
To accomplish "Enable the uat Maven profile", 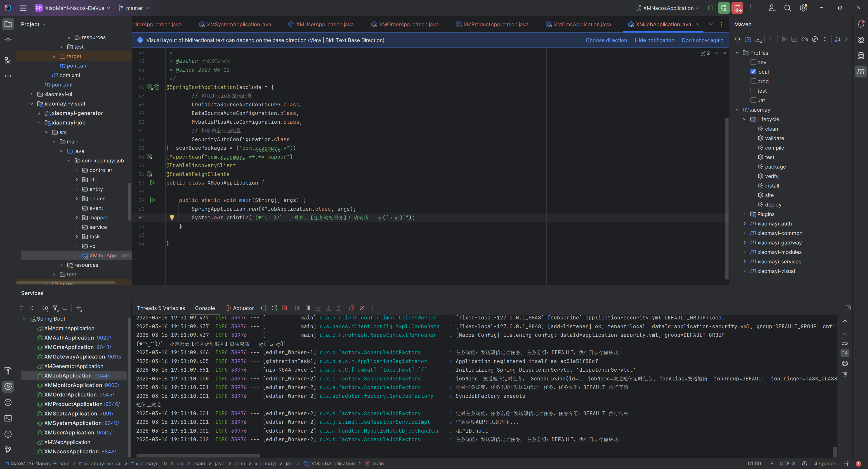I will click(x=753, y=100).
